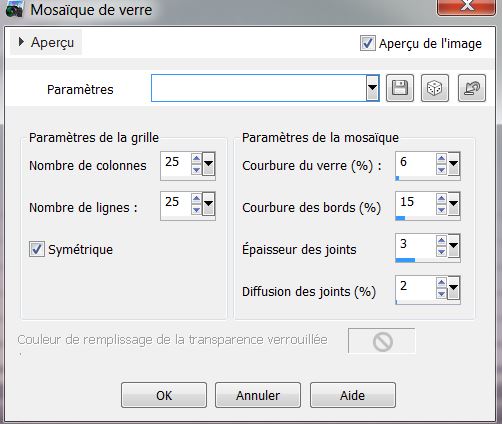Decrease Épaisseur des joints with down arrow
502x424 pixels.
tap(441, 252)
